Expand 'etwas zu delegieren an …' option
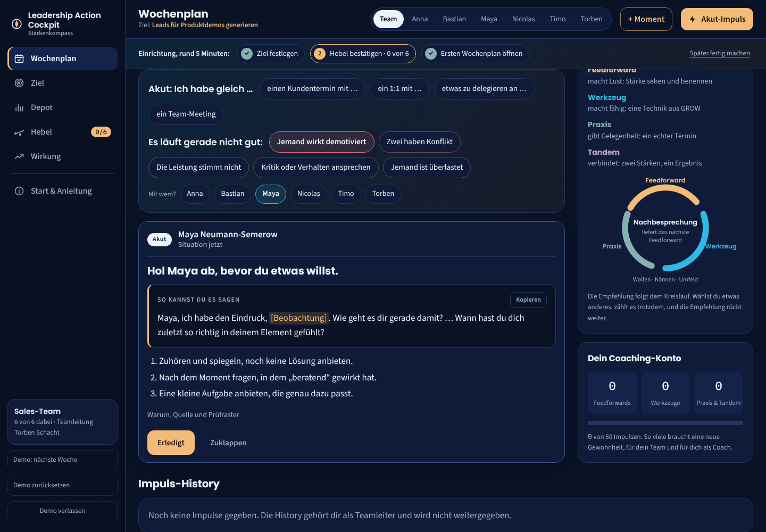Image resolution: width=766 pixels, height=532 pixels. click(484, 89)
